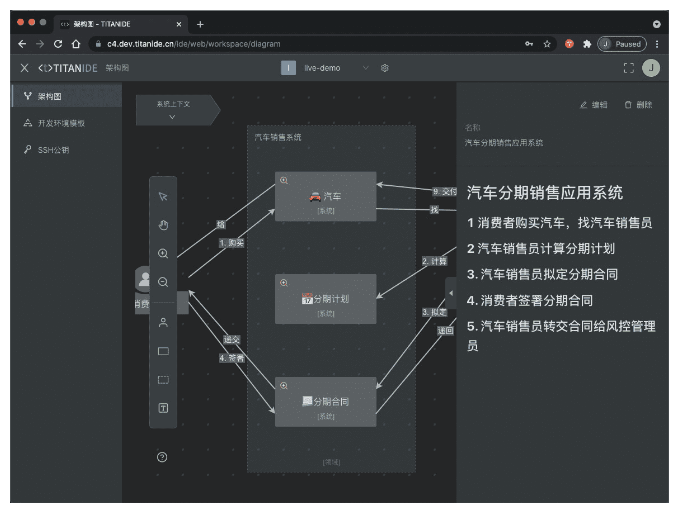Expand the 系统上下文 breadcrumb chevron
683x510 pixels.
click(172, 117)
